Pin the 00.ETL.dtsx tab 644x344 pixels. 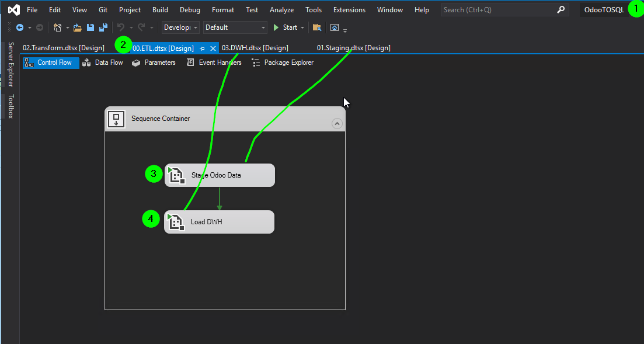(x=202, y=48)
